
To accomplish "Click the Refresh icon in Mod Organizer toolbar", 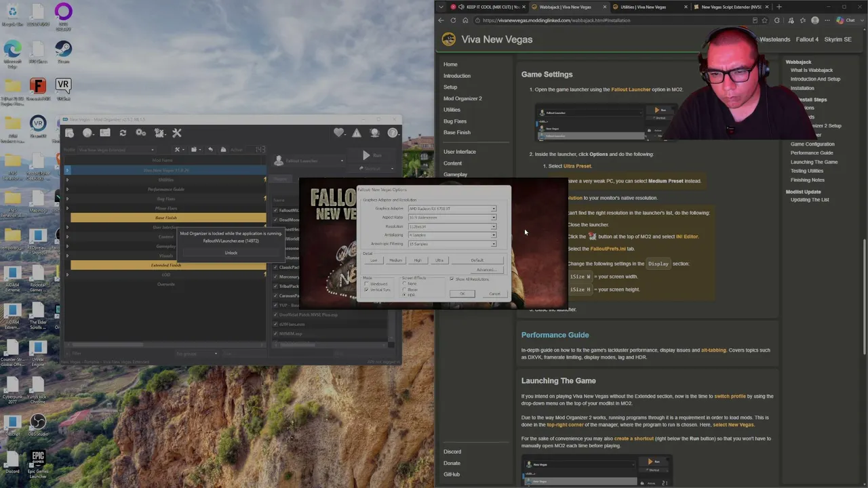I will [x=123, y=133].
